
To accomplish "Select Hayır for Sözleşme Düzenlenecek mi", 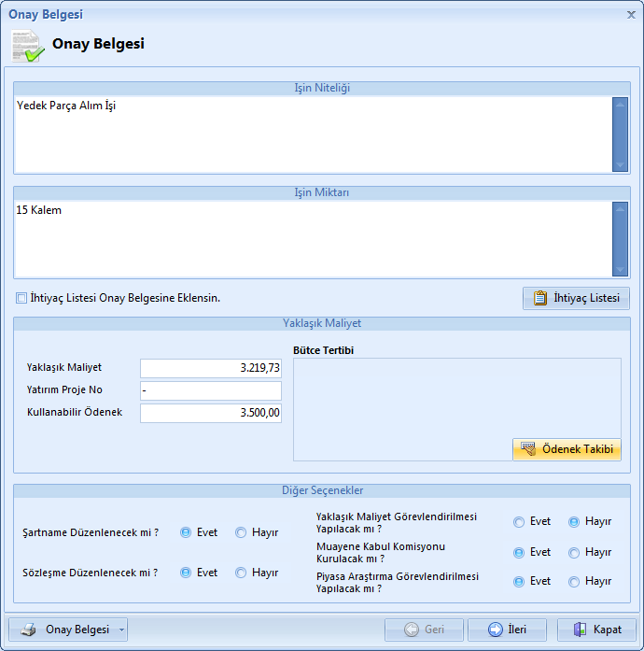I will tap(241, 573).
